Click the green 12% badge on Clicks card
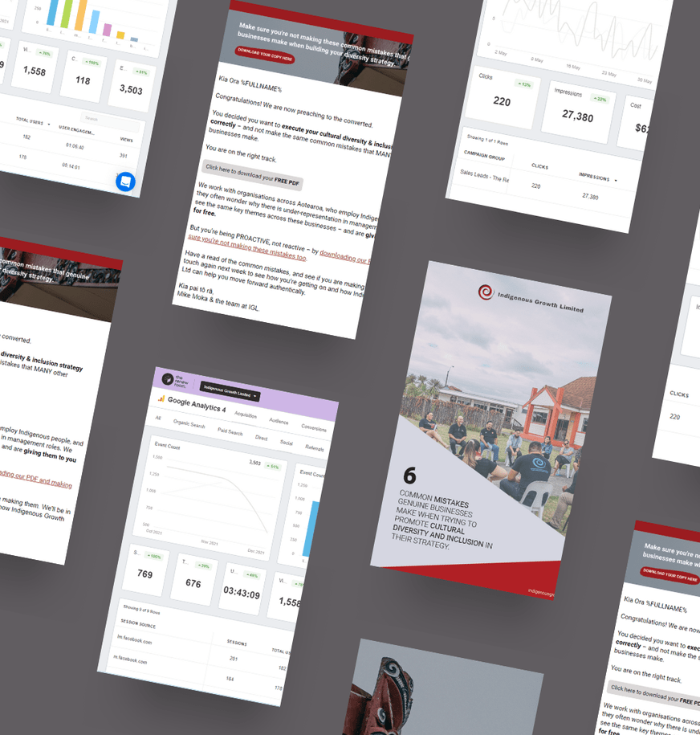Image resolution: width=700 pixels, height=735 pixels. 524,84
